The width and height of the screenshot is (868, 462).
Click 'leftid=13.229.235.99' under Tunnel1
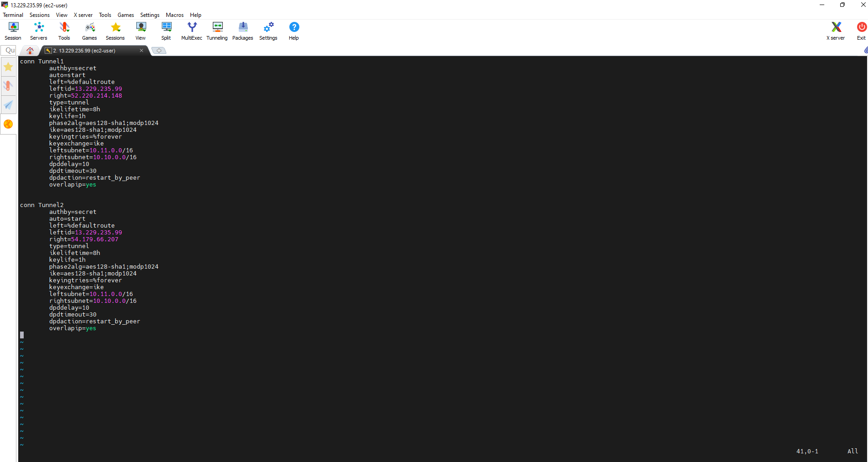[86, 88]
